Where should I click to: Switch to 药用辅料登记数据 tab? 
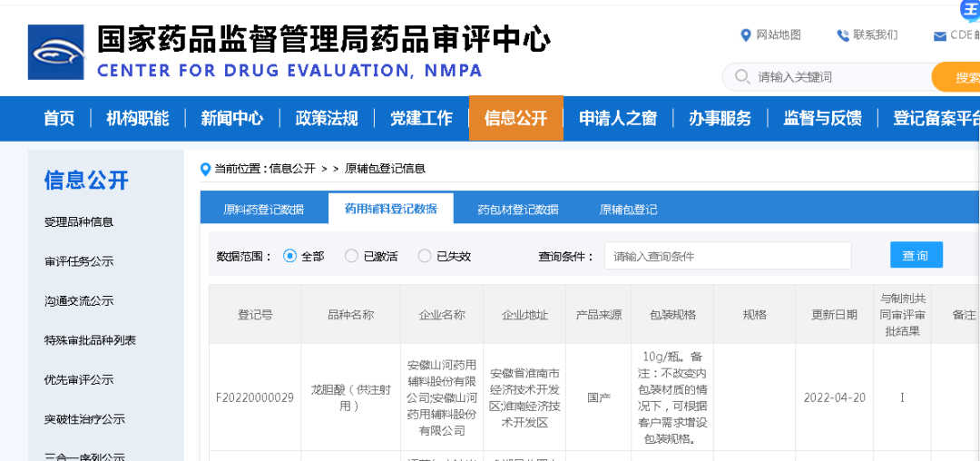pyautogui.click(x=390, y=209)
